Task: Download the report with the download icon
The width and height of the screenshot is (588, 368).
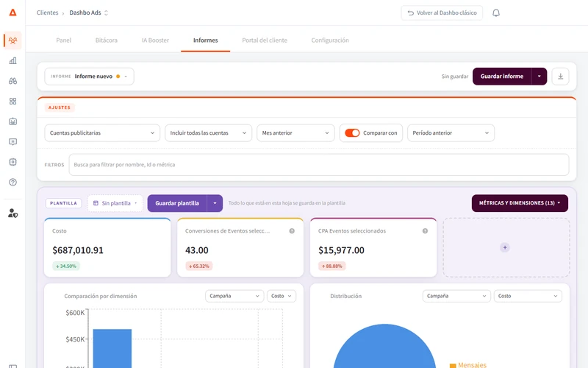Action: click(560, 77)
